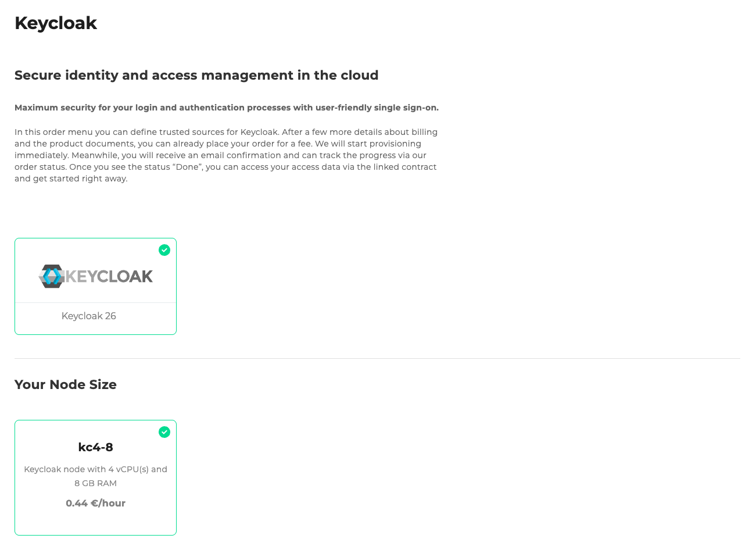Click the Keycloak product logo thumbnail area
Screen dimensions: 756x553
(95, 276)
